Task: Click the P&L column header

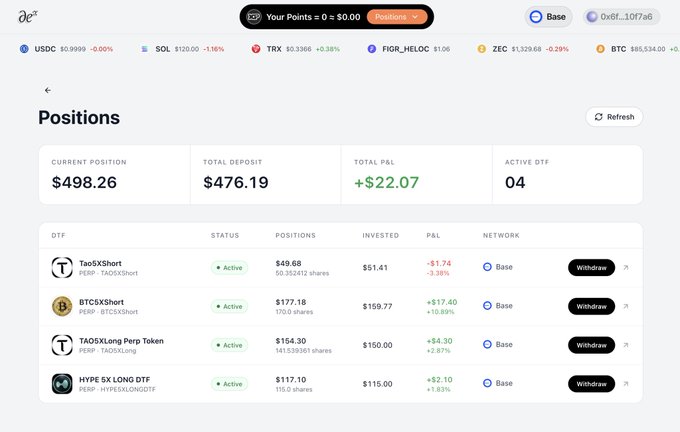Action: tap(433, 236)
